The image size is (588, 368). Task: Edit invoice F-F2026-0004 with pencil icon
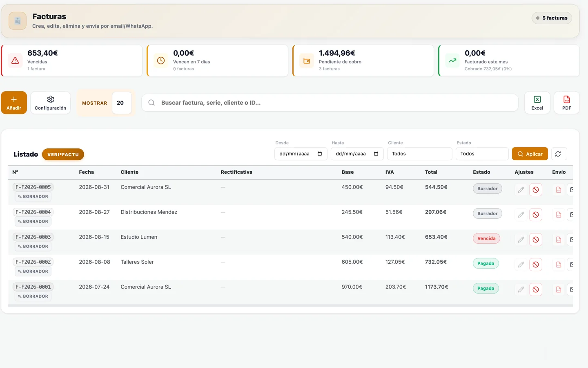(x=521, y=215)
